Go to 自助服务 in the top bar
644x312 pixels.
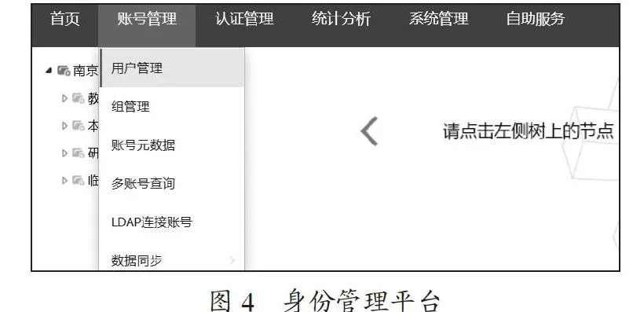[536, 19]
